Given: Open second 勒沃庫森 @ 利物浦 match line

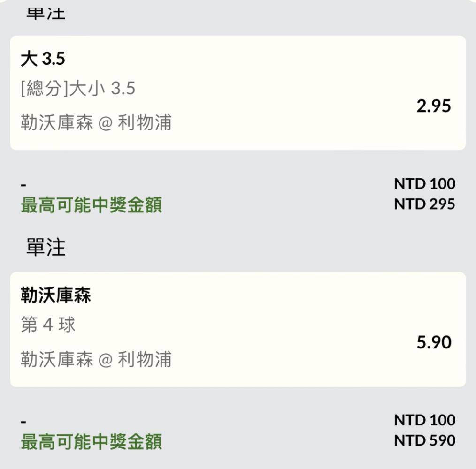Looking at the screenshot, I should [x=96, y=359].
